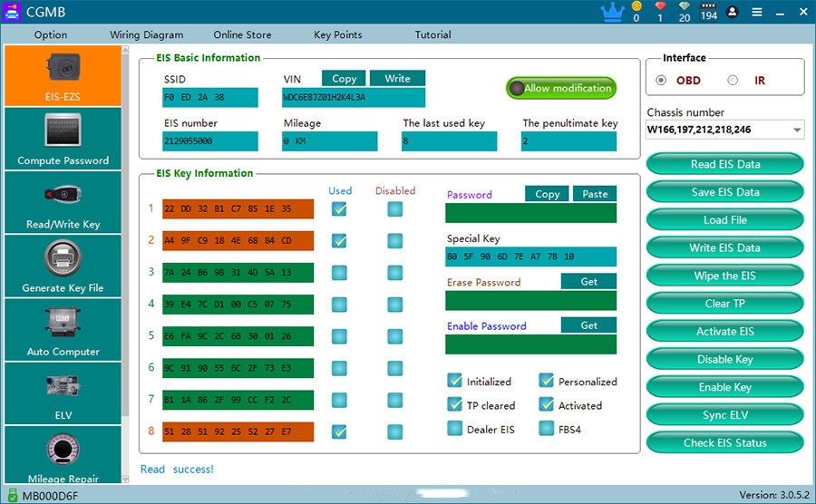This screenshot has width=816, height=504.
Task: Toggle the TP cleared checkbox
Action: coord(455,404)
